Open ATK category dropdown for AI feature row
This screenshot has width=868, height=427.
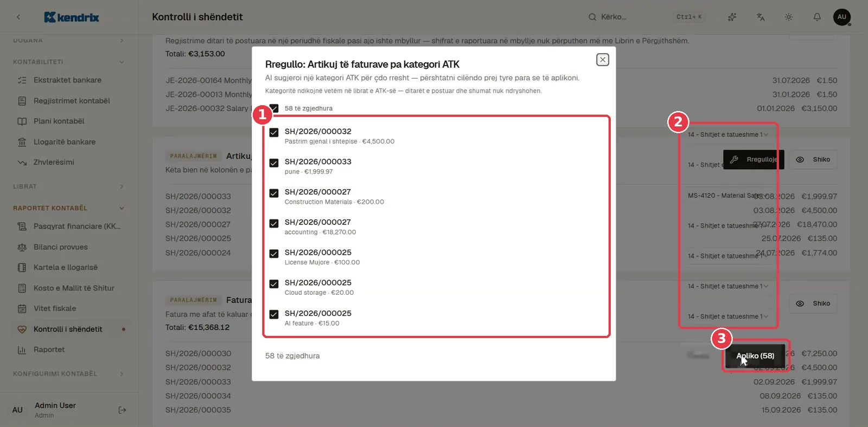(728, 316)
